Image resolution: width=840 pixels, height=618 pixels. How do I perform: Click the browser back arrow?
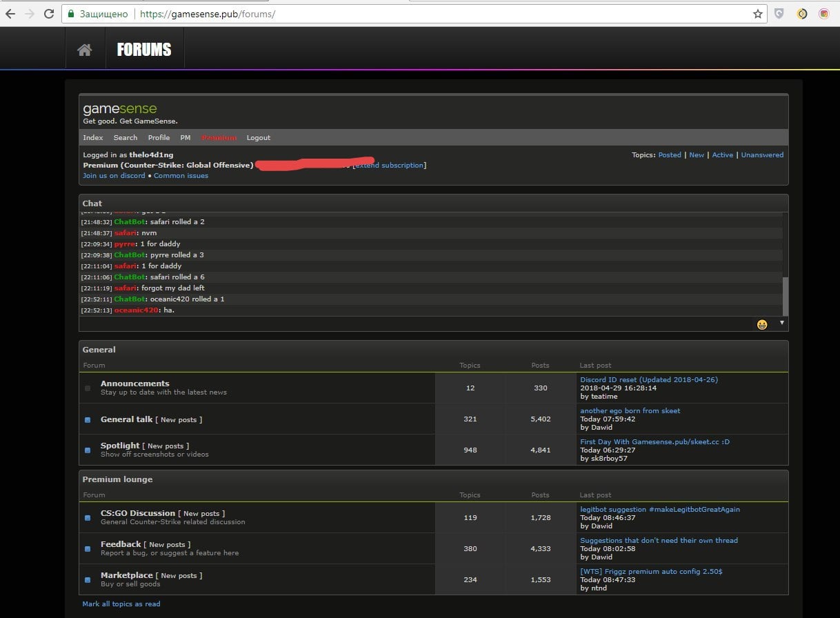pos(10,14)
